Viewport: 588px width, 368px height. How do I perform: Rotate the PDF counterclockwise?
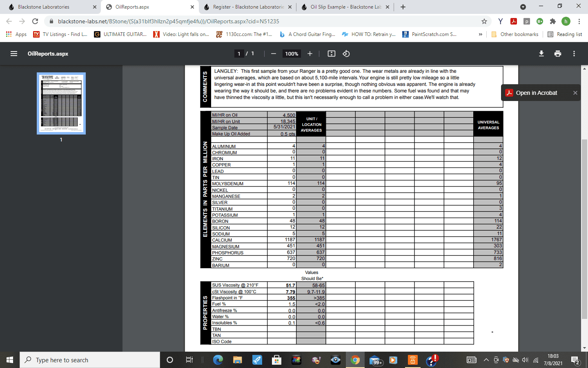(346, 54)
